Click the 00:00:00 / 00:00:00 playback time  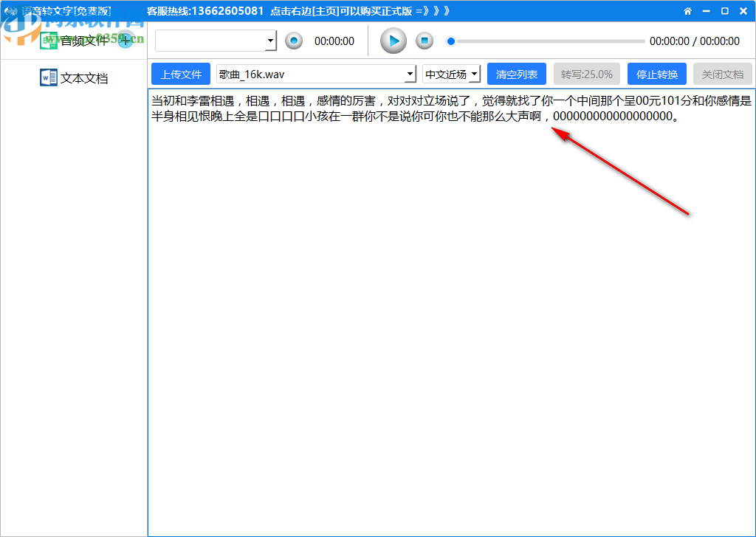694,41
